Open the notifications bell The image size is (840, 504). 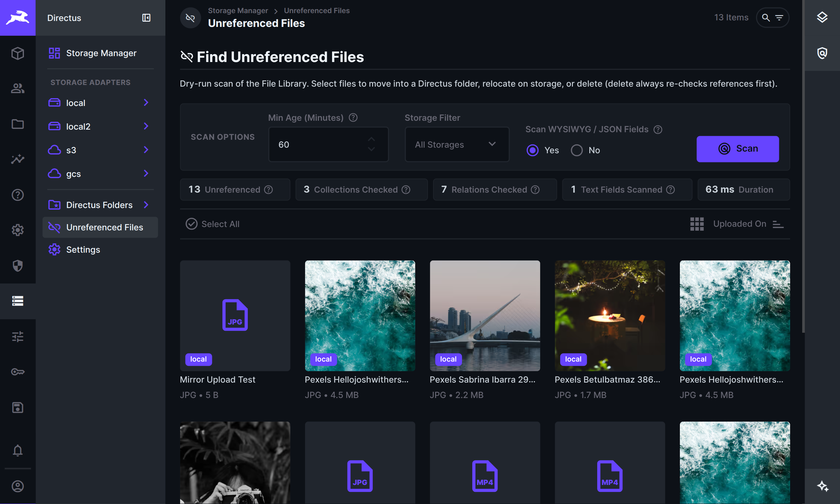pos(18,450)
